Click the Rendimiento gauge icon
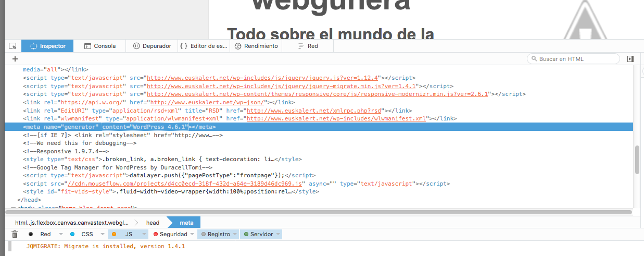 (238, 46)
